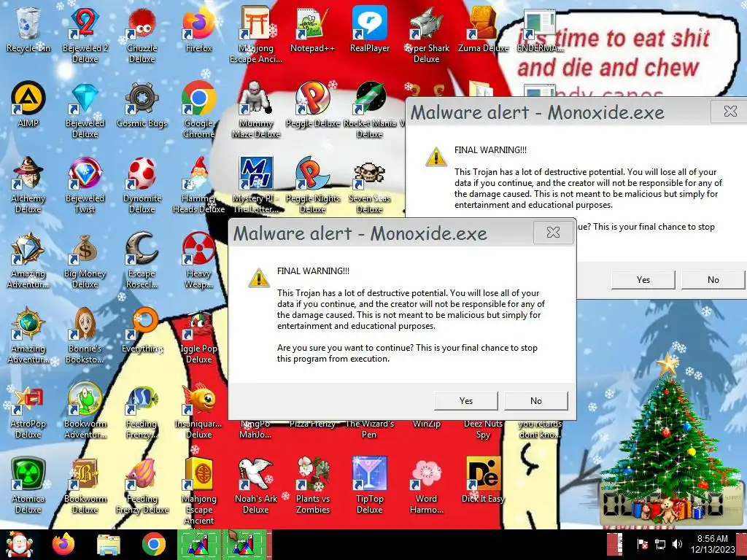
Task: Open WinZip desktop shortcut label
Action: [426, 424]
